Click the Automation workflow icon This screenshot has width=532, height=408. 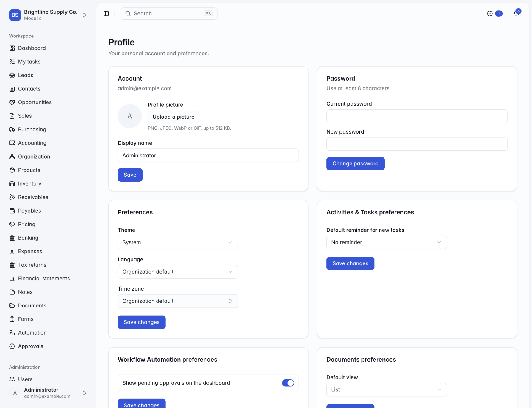pyautogui.click(x=12, y=332)
